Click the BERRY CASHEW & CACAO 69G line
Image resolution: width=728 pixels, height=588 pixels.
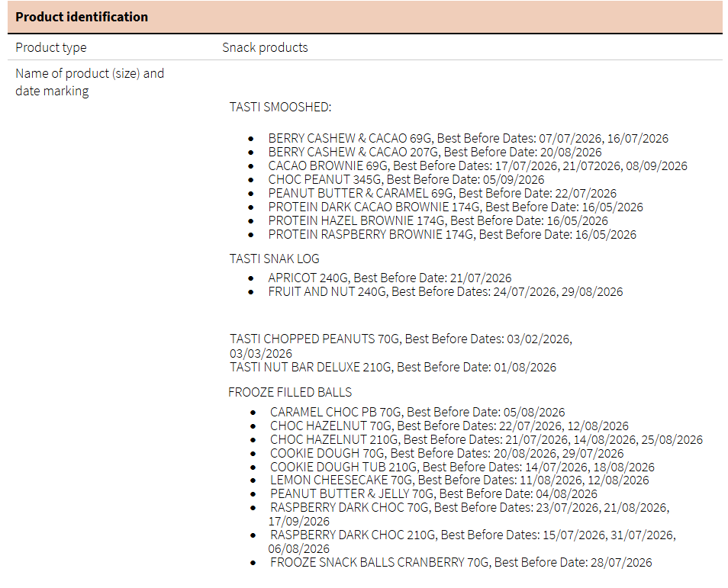click(468, 138)
